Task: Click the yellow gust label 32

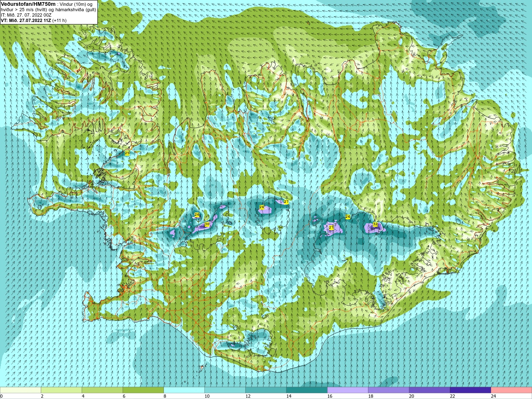Action: (x=375, y=224)
